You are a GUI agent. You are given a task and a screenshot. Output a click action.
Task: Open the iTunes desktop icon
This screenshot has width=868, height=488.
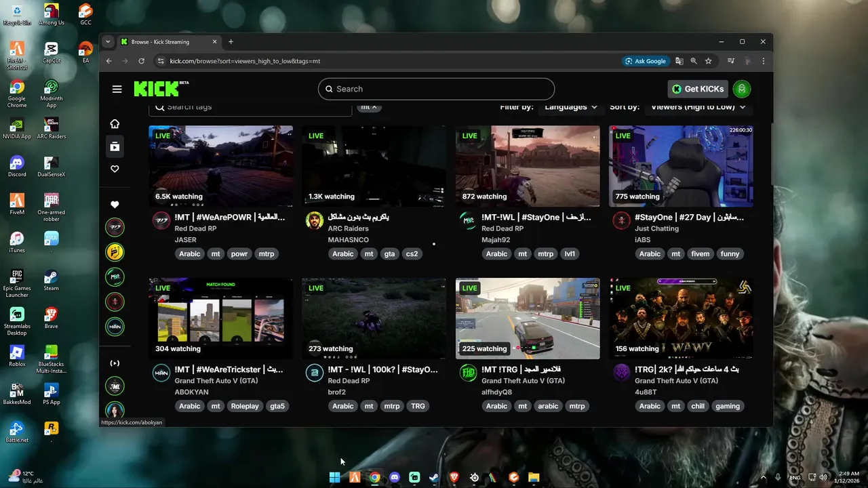click(x=17, y=243)
